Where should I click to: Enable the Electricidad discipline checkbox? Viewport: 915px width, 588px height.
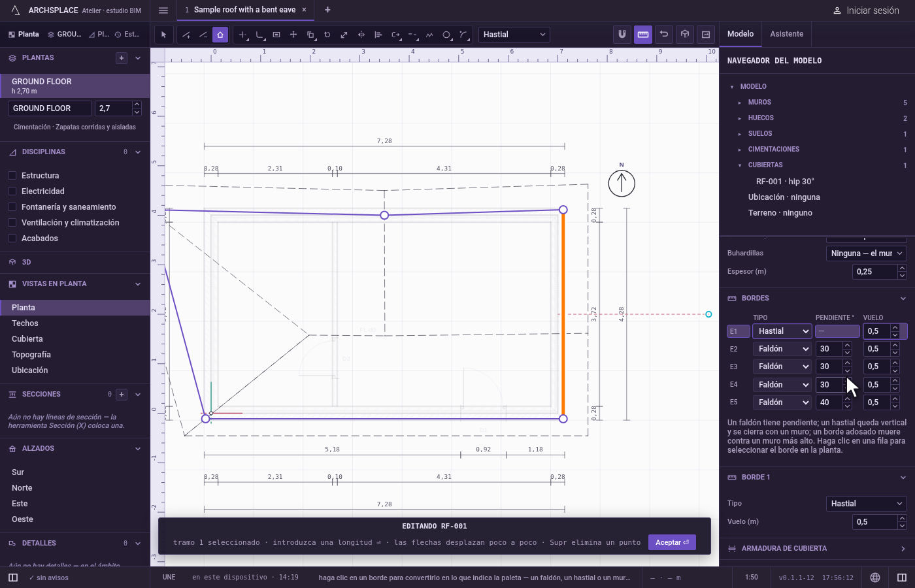coord(12,191)
